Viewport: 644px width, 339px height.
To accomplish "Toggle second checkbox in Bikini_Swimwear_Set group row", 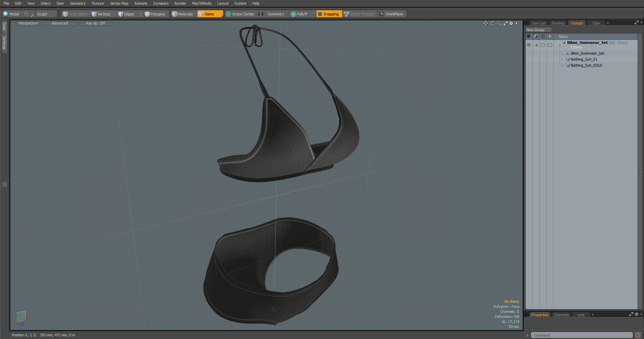I will click(550, 45).
